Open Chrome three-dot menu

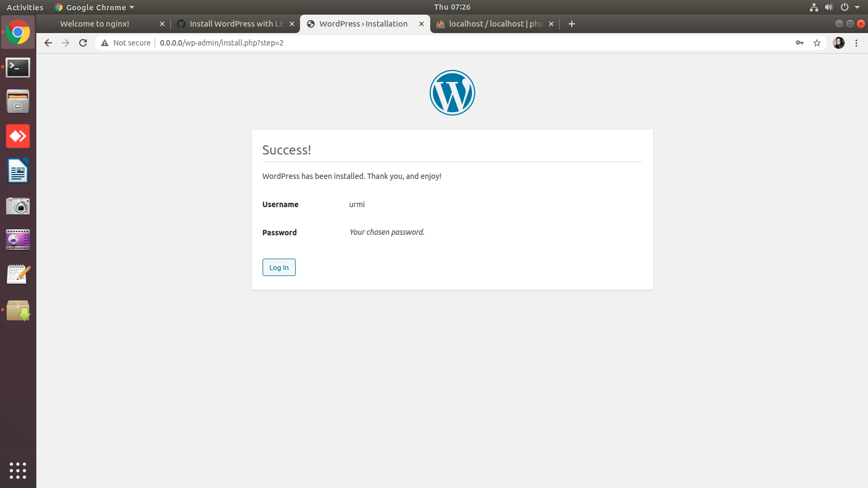point(857,43)
